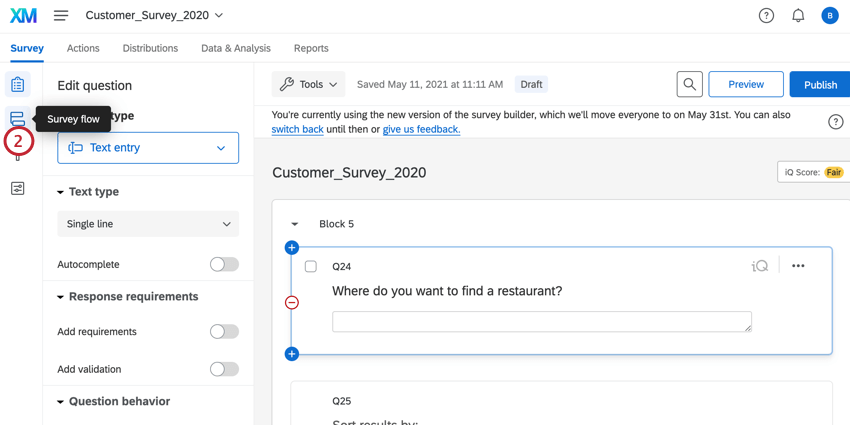Click the red minus delete question icon

[292, 302]
